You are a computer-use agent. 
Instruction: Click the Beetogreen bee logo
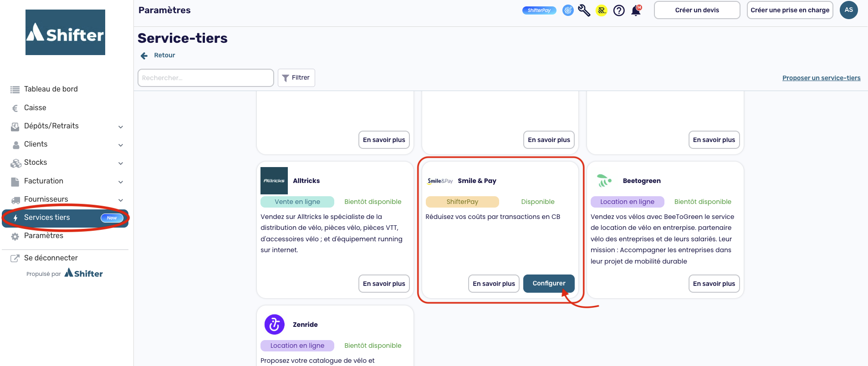click(x=604, y=181)
